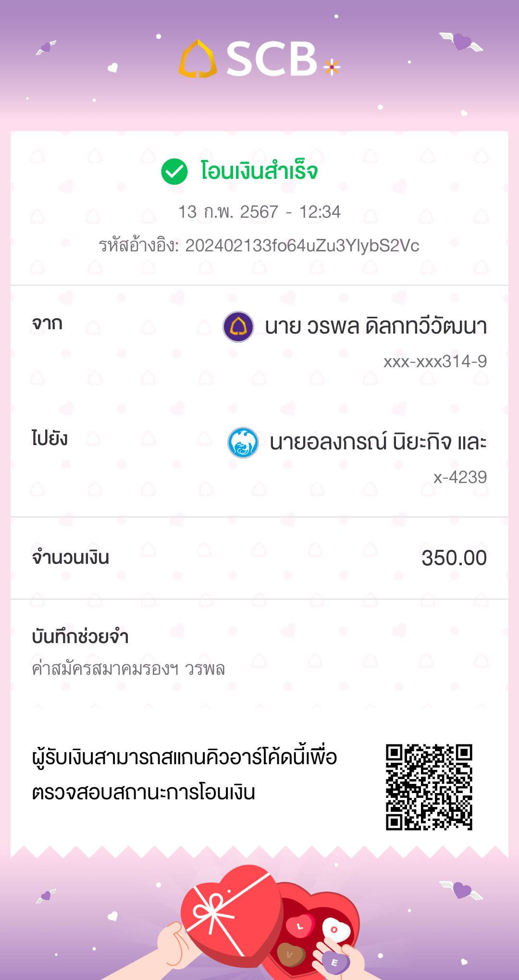
Task: Click the transaction date 13 ก.พ. 2567
Action: pyautogui.click(x=228, y=212)
